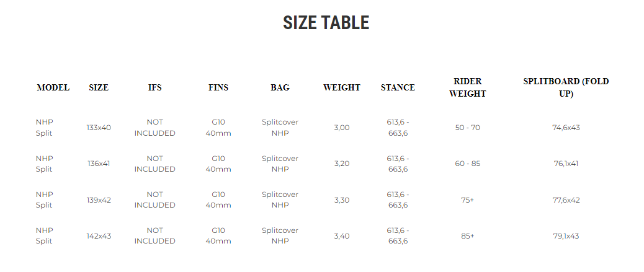Click the 3,00 weight value
This screenshot has height=272, width=644.
coord(342,128)
